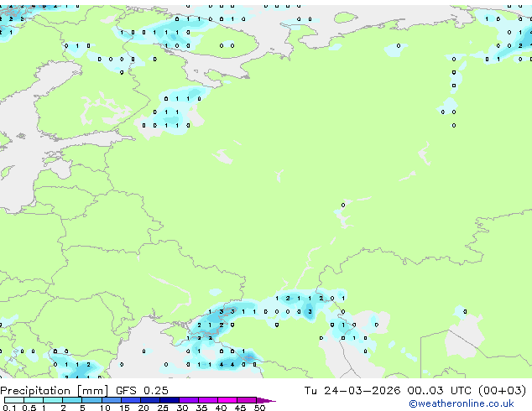532x411 pixels.
Task: Select the 5–10 mm legend color swatch
Action: [91, 400]
